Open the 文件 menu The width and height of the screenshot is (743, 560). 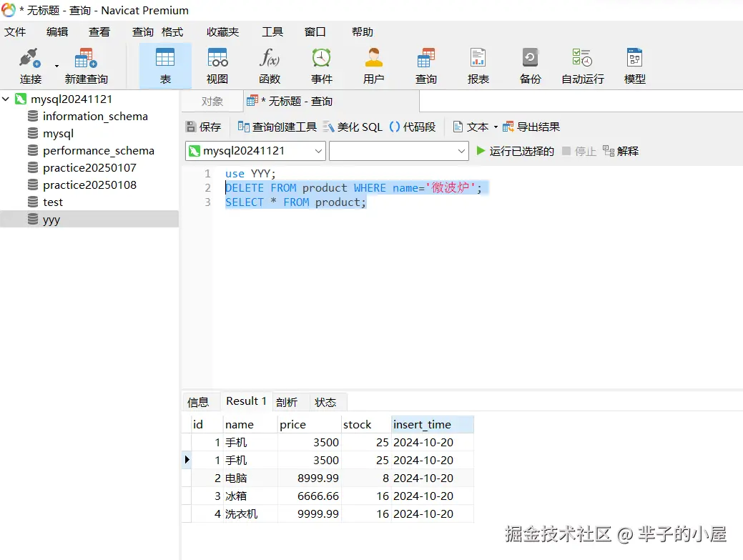pyautogui.click(x=15, y=31)
